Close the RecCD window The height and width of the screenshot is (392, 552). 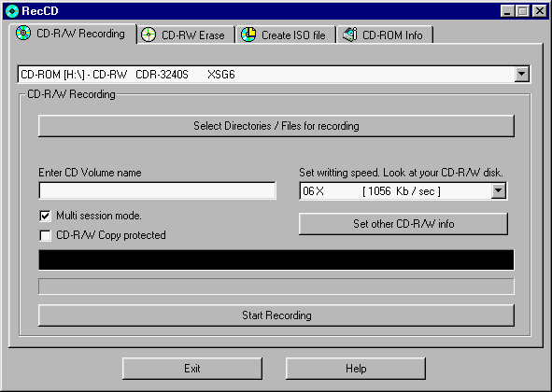pyautogui.click(x=539, y=11)
